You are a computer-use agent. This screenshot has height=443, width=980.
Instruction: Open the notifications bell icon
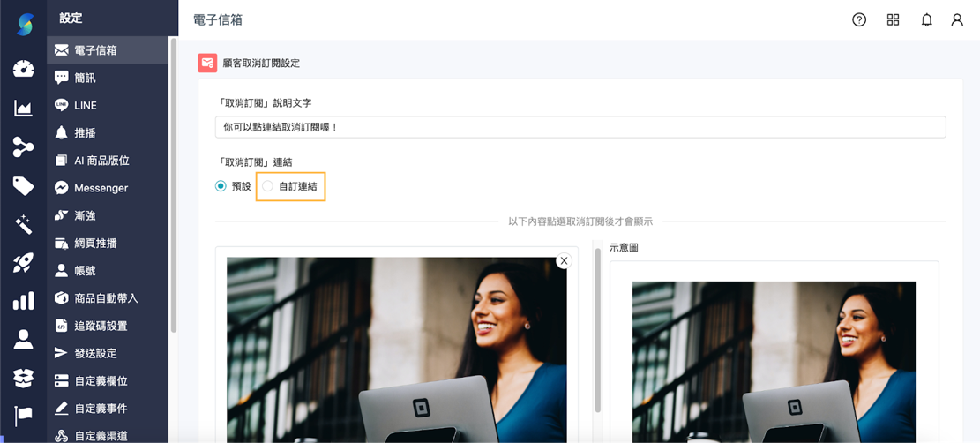point(926,19)
